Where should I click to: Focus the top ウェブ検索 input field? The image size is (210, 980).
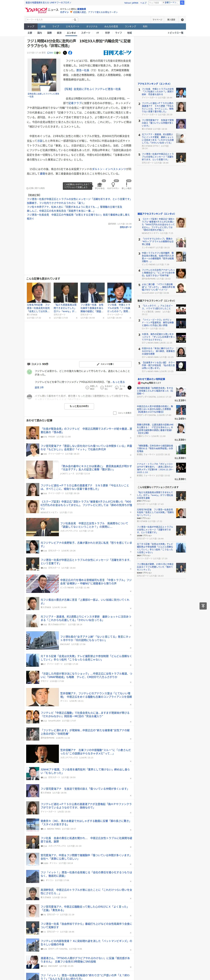click(x=155, y=3)
